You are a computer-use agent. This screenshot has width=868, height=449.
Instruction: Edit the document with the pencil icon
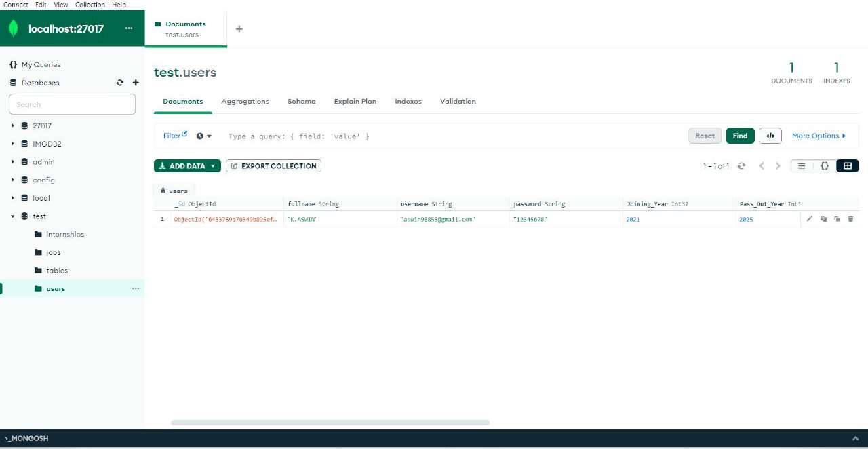click(809, 218)
